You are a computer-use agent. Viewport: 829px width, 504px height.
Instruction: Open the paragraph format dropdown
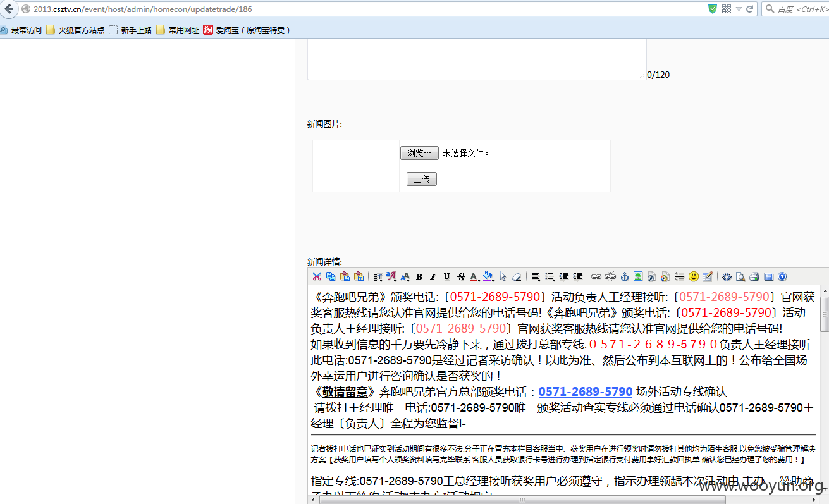pyautogui.click(x=378, y=276)
